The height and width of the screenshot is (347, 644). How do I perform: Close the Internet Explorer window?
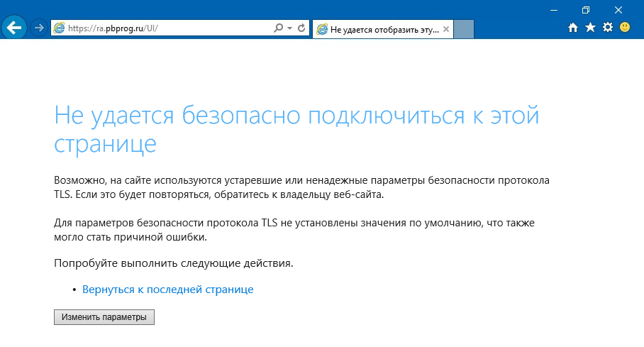618,9
